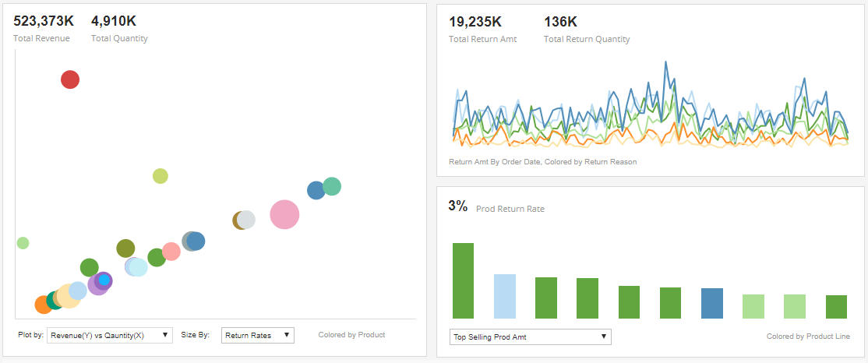Click the 3% Prod Return Rate figure

click(458, 206)
